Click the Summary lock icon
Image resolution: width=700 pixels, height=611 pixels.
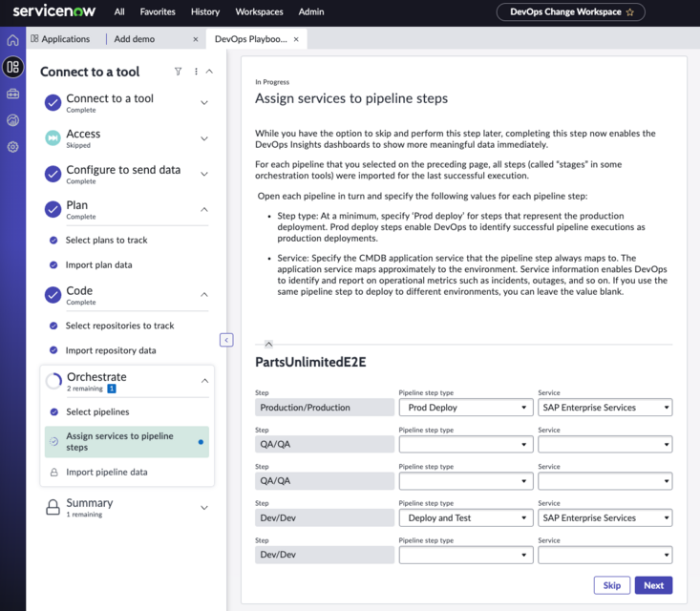point(53,507)
